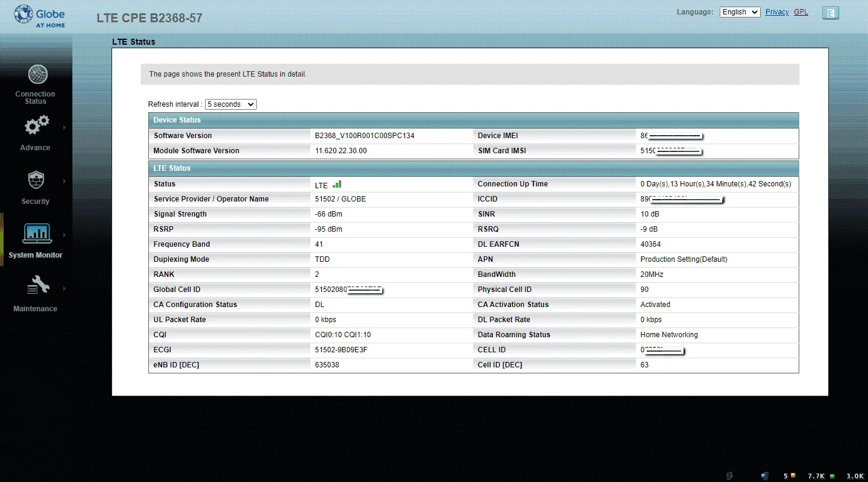Click eNB ID value 635038
Viewport: 868px width, 482px height.
pyautogui.click(x=327, y=365)
